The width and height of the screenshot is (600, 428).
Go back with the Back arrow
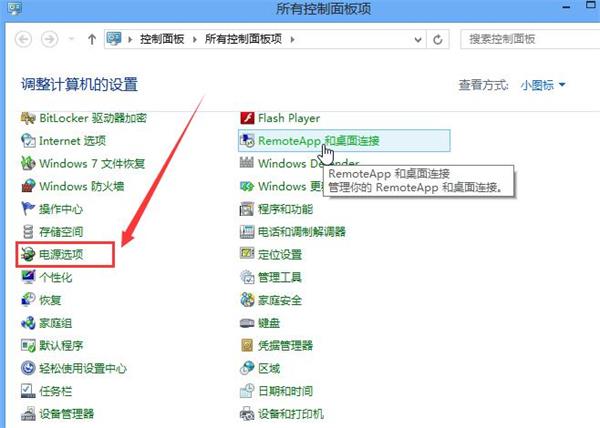click(x=23, y=39)
